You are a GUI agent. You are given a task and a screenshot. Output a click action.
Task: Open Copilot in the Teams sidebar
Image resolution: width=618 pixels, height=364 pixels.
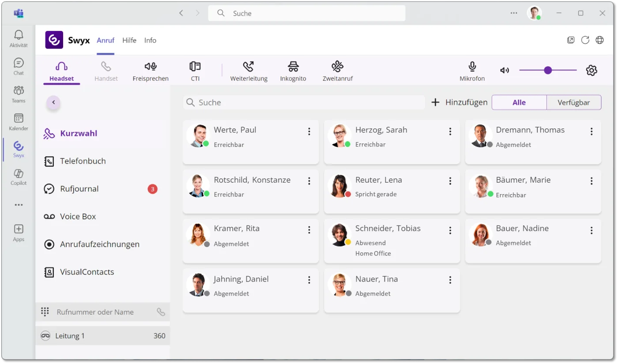[19, 177]
